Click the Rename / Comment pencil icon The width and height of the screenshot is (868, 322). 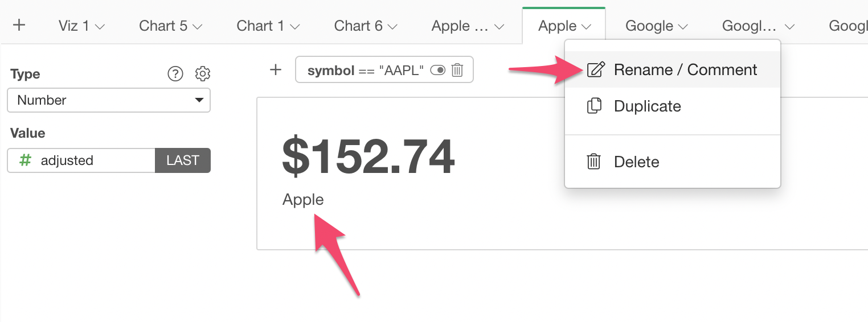tap(595, 70)
